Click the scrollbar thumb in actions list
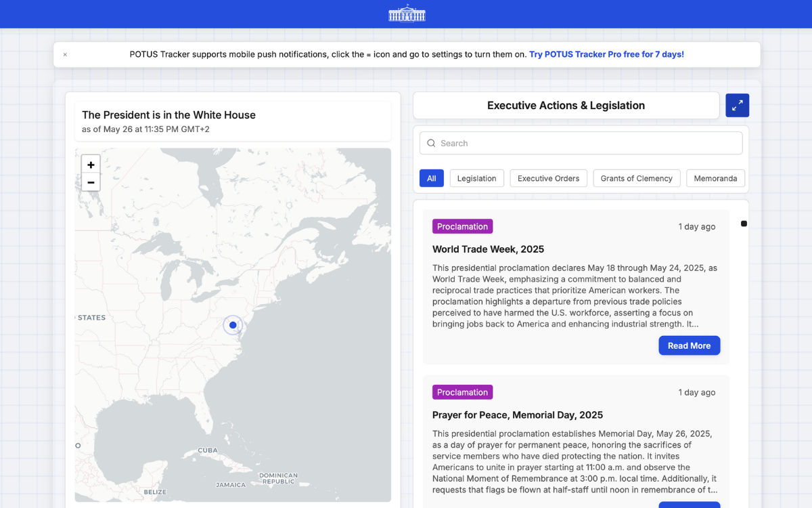Screen dimensions: 812x508 pos(744,224)
